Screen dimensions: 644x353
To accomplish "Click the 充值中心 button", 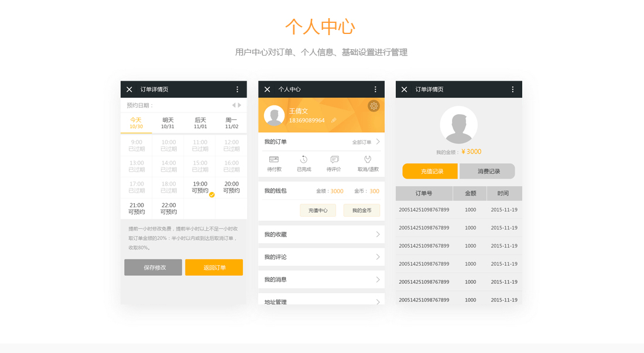I will pyautogui.click(x=318, y=210).
